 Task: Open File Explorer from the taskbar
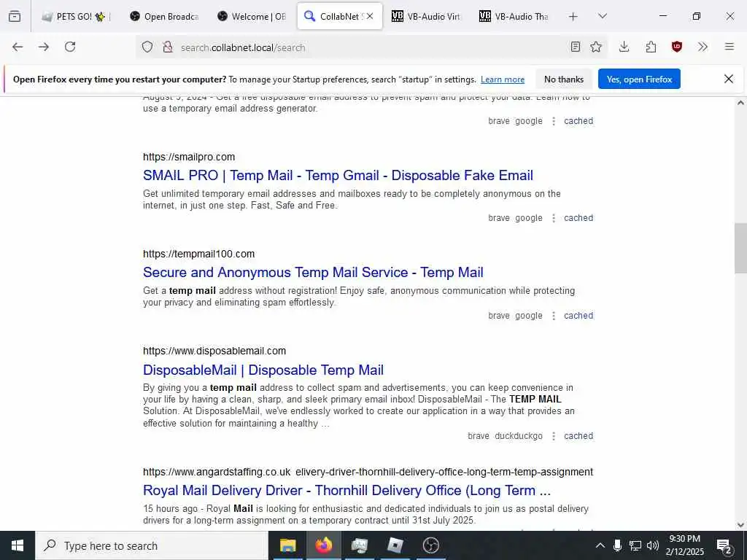(x=287, y=545)
